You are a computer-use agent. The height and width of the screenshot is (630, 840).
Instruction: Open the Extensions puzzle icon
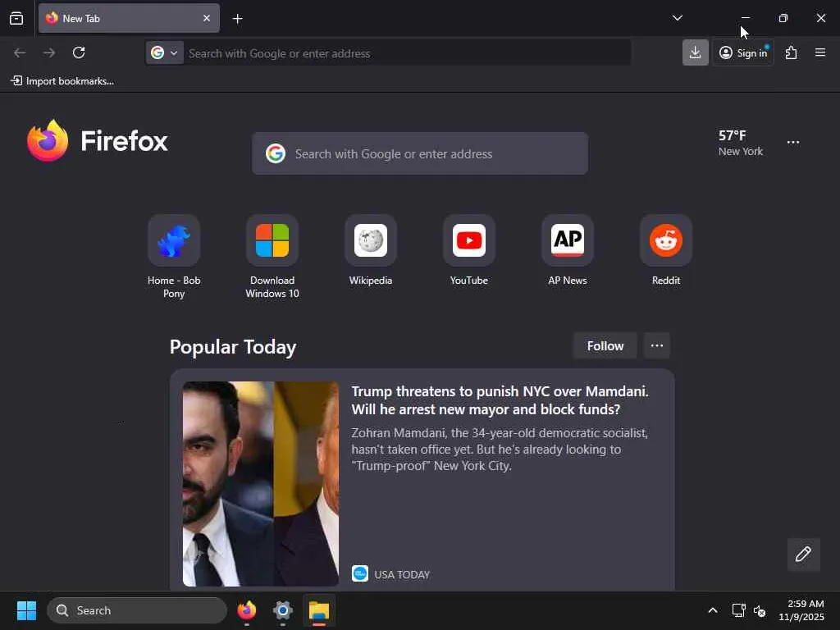tap(792, 52)
